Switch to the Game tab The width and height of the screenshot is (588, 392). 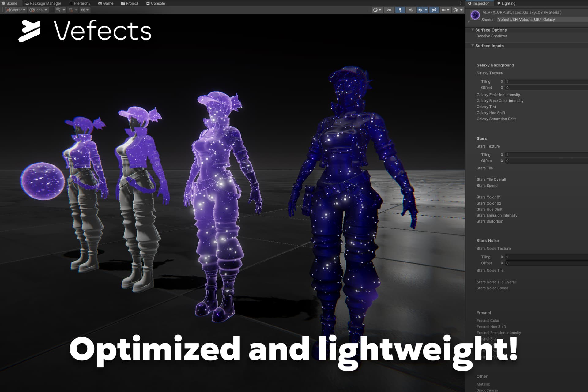pos(106,3)
